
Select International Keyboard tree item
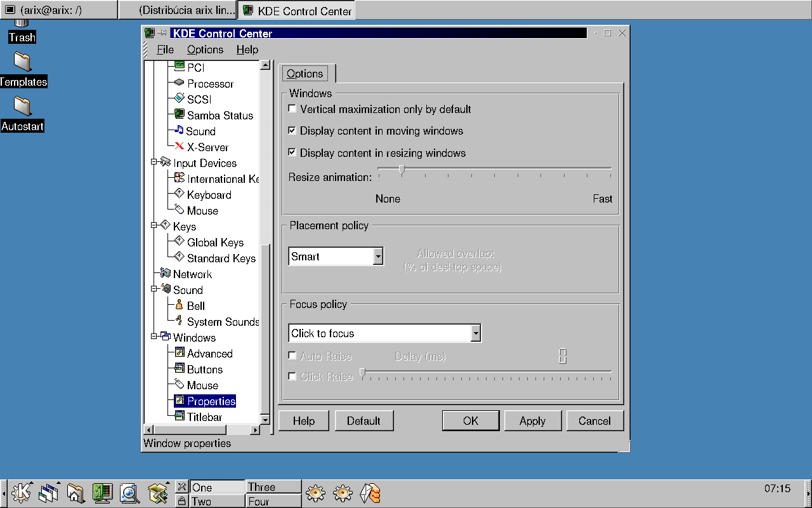coord(223,179)
